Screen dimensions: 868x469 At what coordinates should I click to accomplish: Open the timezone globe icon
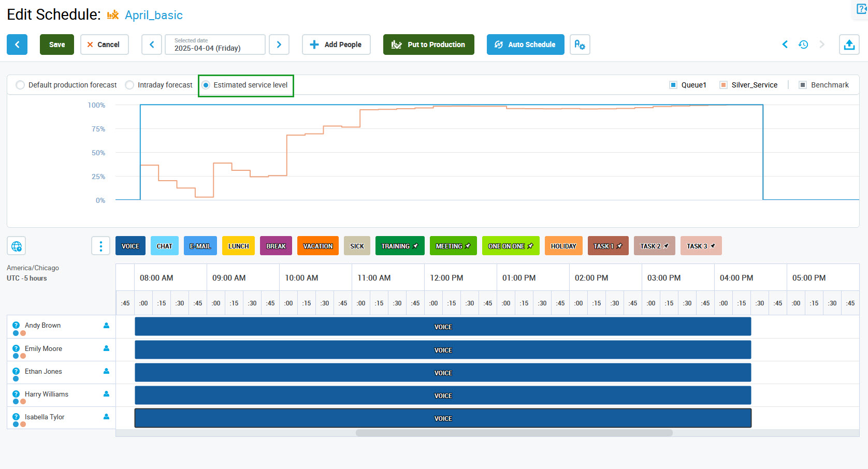pos(17,246)
